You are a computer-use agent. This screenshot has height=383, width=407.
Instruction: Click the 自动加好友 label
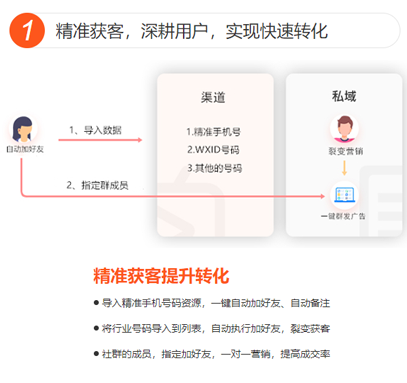coord(25,149)
